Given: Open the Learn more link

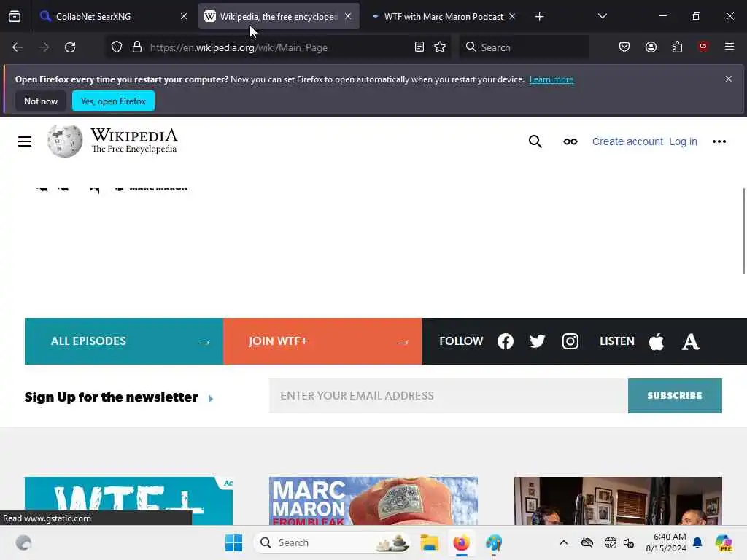Looking at the screenshot, I should (551, 79).
